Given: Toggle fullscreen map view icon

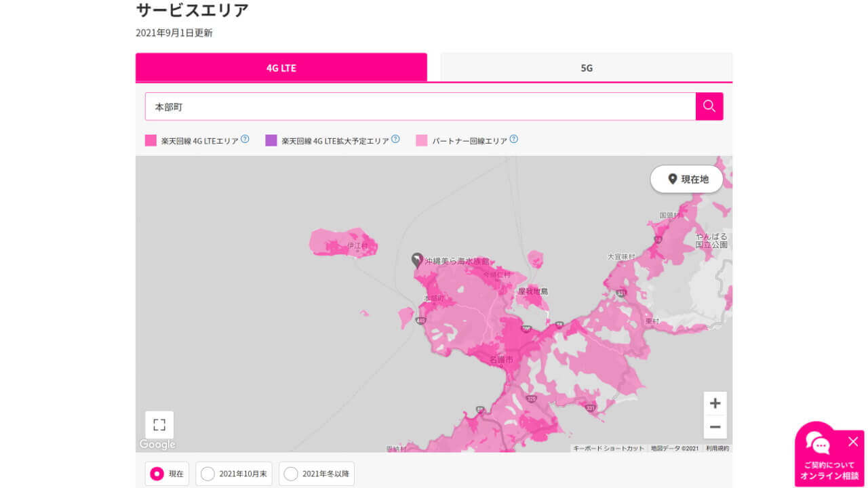Looking at the screenshot, I should [159, 424].
